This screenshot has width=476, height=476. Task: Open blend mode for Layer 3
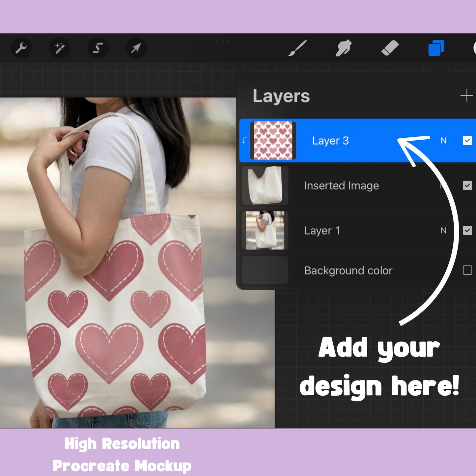pyautogui.click(x=443, y=141)
